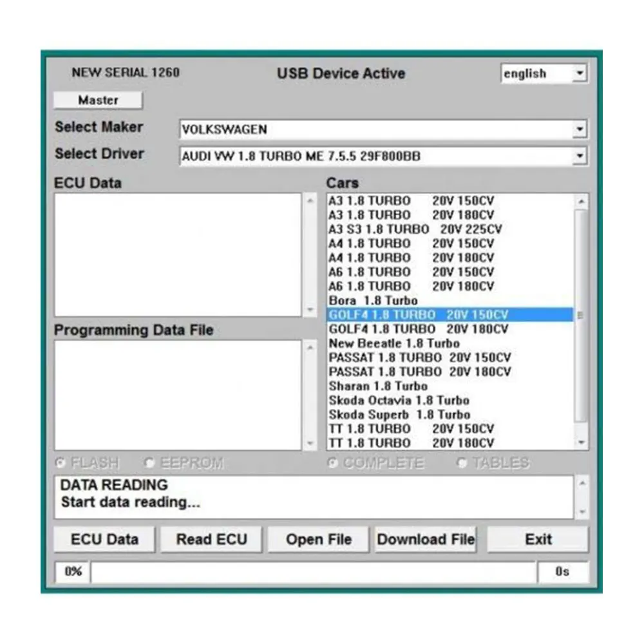644x644 pixels.
Task: Click the USB Device Active status text
Action: point(341,73)
